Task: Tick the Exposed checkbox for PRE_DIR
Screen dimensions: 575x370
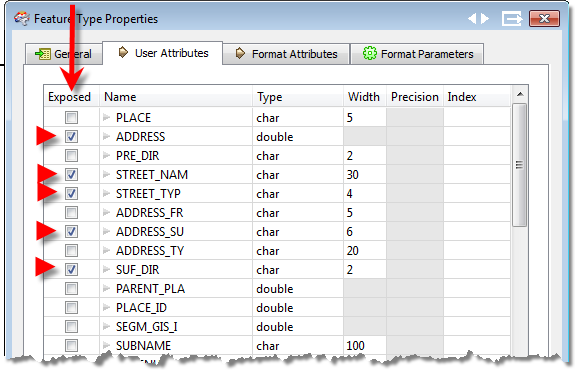Action: click(72, 155)
